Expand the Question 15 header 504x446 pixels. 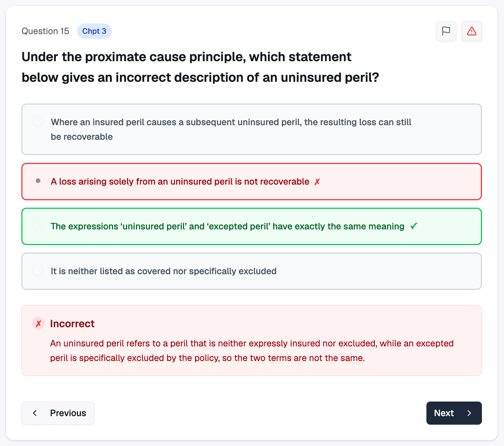click(x=45, y=31)
